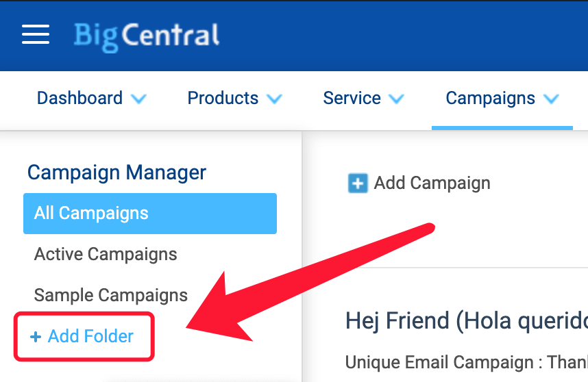Expand the Campaigns chevron arrow
This screenshot has height=382, width=588.
pos(551,99)
